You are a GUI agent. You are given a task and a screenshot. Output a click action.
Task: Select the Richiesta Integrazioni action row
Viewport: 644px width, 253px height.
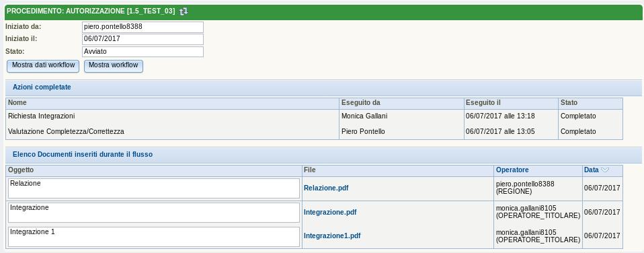click(x=314, y=116)
